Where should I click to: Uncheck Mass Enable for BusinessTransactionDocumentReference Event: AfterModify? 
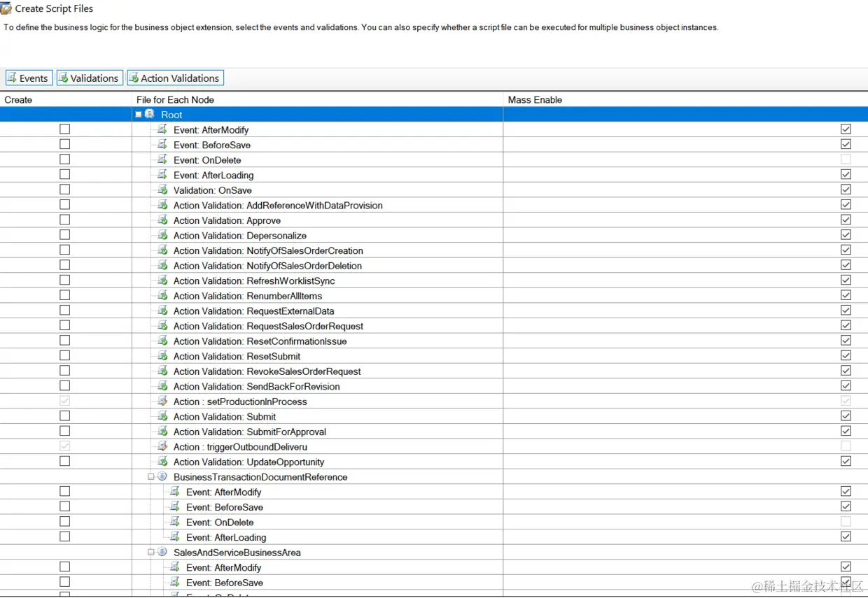point(846,491)
